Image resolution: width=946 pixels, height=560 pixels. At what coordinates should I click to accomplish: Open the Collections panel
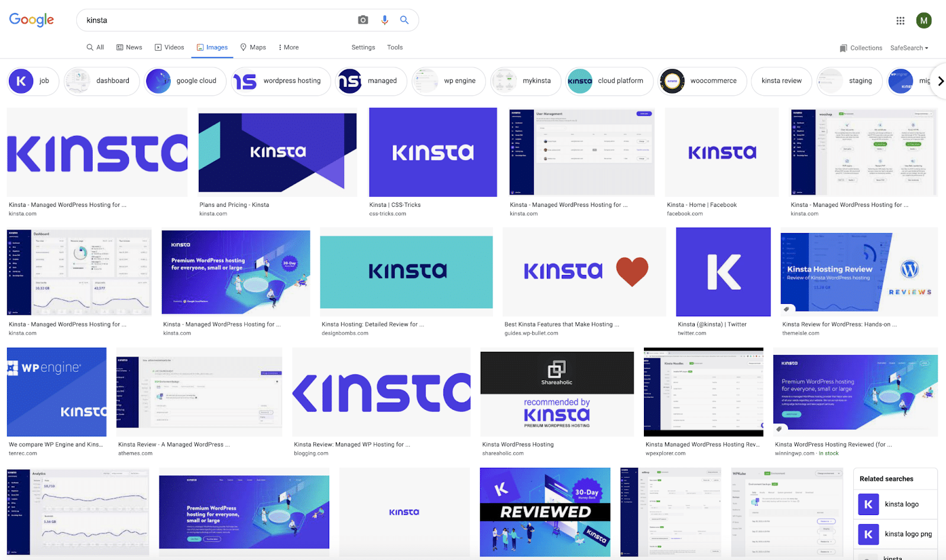(860, 47)
